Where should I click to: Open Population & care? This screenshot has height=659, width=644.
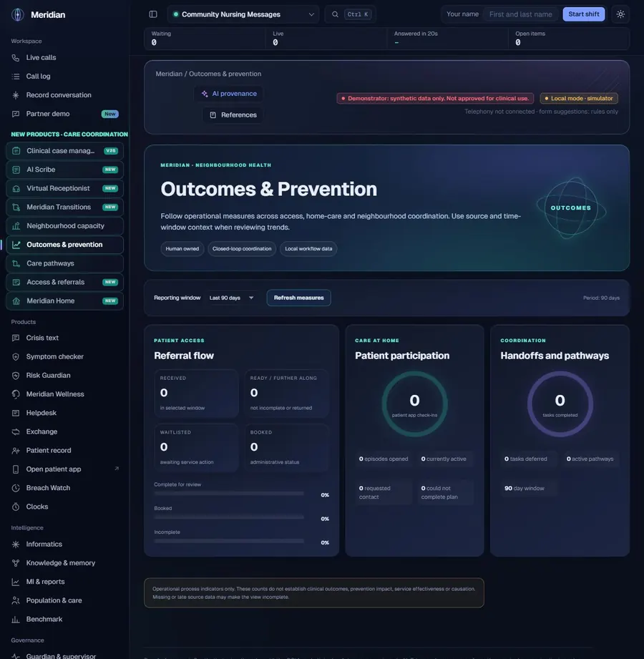[64, 600]
